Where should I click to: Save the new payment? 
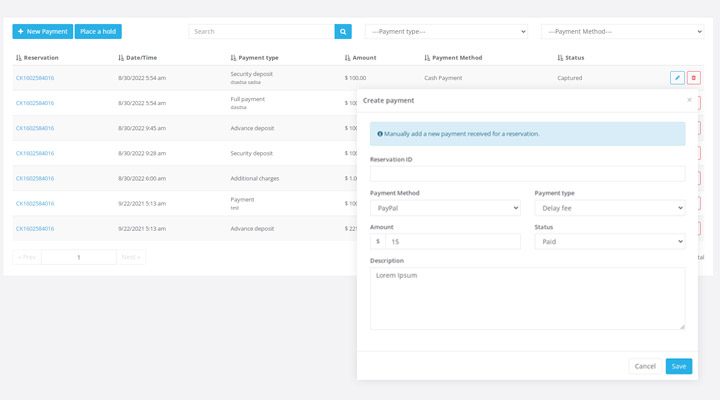(x=679, y=366)
